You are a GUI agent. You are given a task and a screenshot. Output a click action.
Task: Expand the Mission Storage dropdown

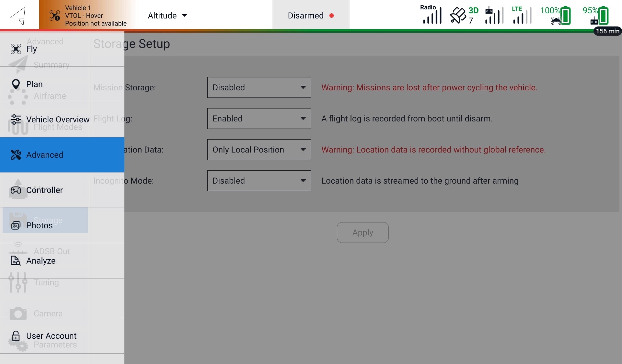click(259, 87)
